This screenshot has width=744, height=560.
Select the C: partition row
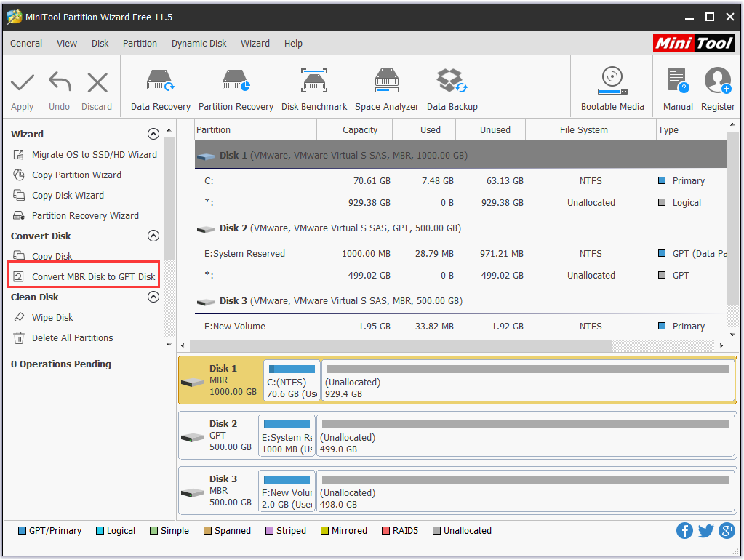tap(461, 181)
